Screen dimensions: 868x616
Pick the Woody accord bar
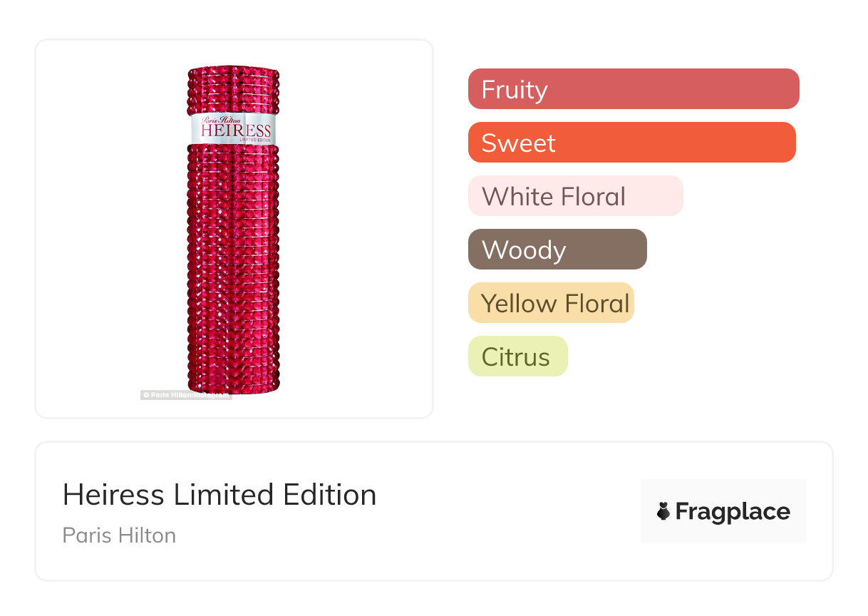557,250
